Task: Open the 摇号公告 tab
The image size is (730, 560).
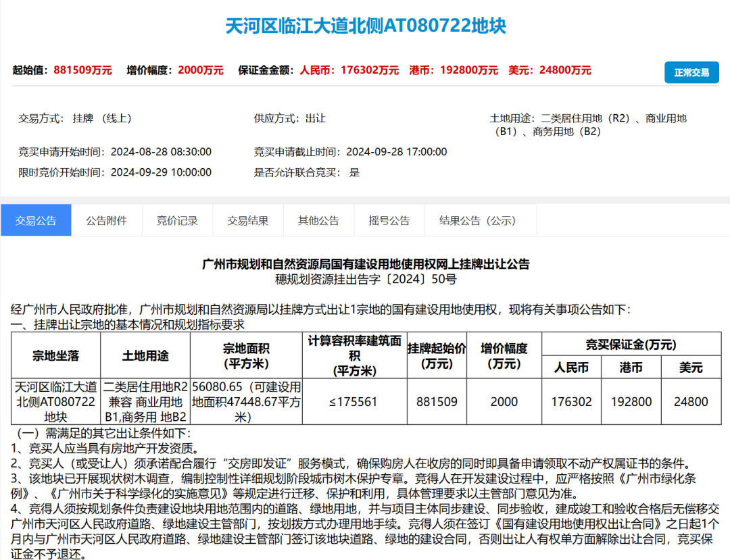Action: [389, 220]
